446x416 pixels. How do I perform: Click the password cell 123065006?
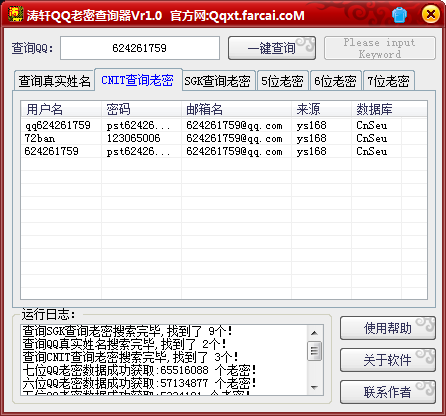133,138
